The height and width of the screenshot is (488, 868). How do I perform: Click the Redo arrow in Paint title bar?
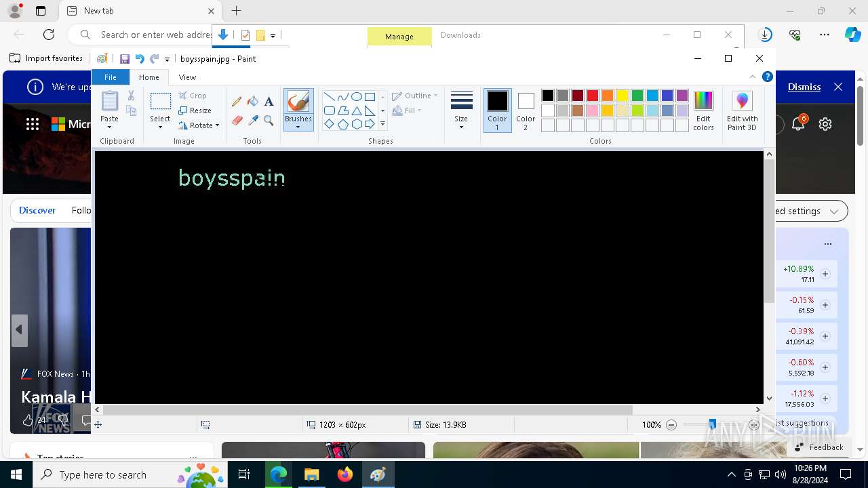(154, 59)
